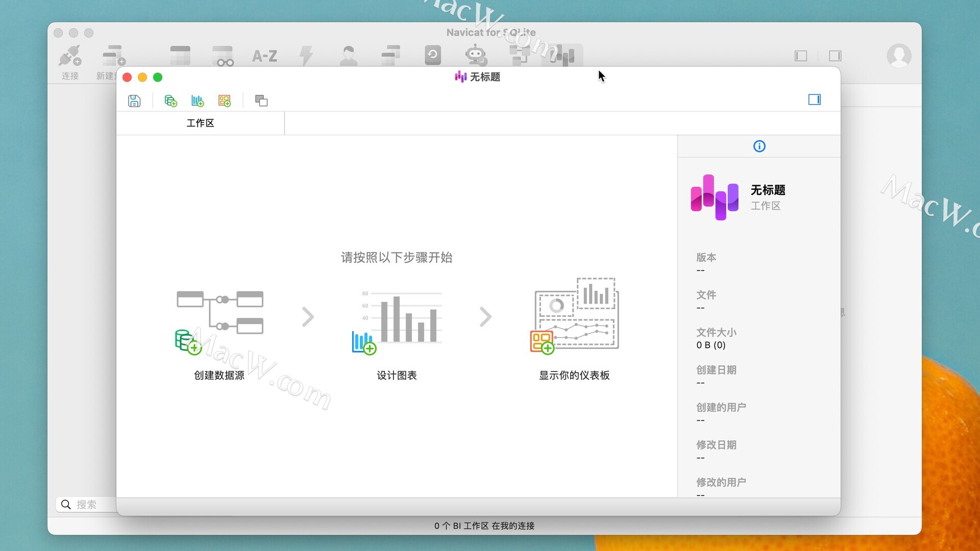Open the information tab icon

pos(759,146)
